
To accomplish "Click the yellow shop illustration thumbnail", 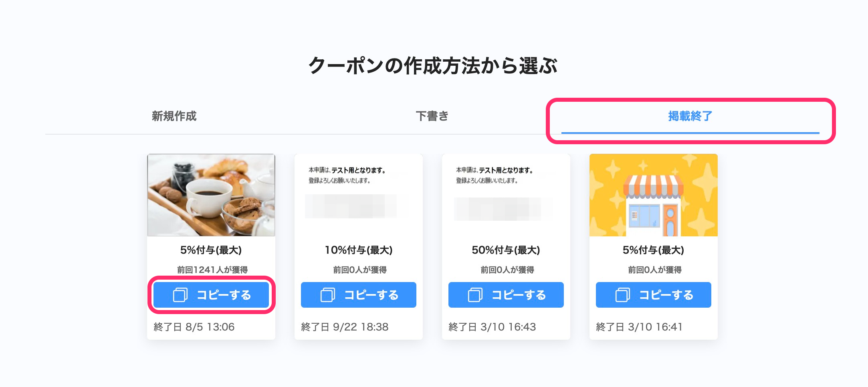I will [x=653, y=195].
